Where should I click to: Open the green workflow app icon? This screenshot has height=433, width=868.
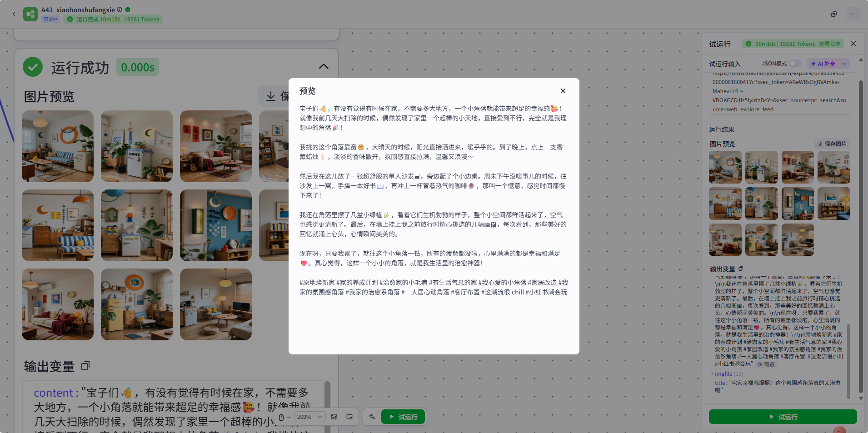point(30,14)
